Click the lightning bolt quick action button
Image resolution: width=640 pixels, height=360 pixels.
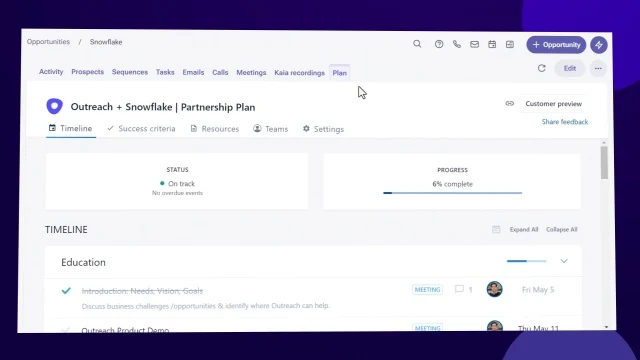point(599,45)
